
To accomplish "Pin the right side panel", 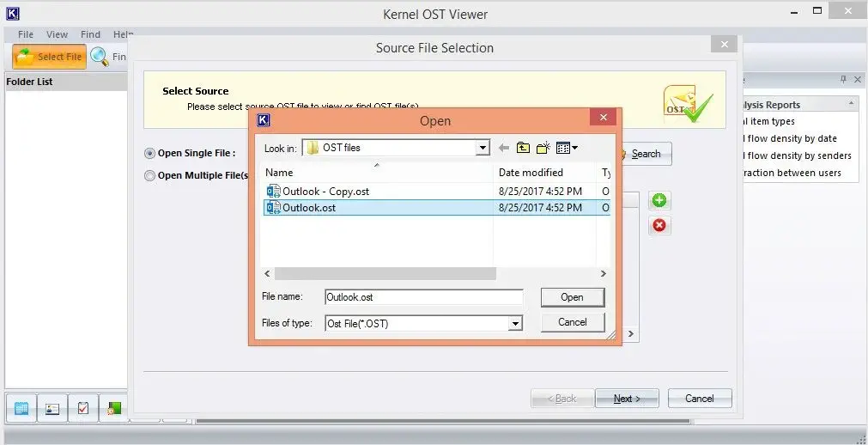I will pyautogui.click(x=844, y=80).
